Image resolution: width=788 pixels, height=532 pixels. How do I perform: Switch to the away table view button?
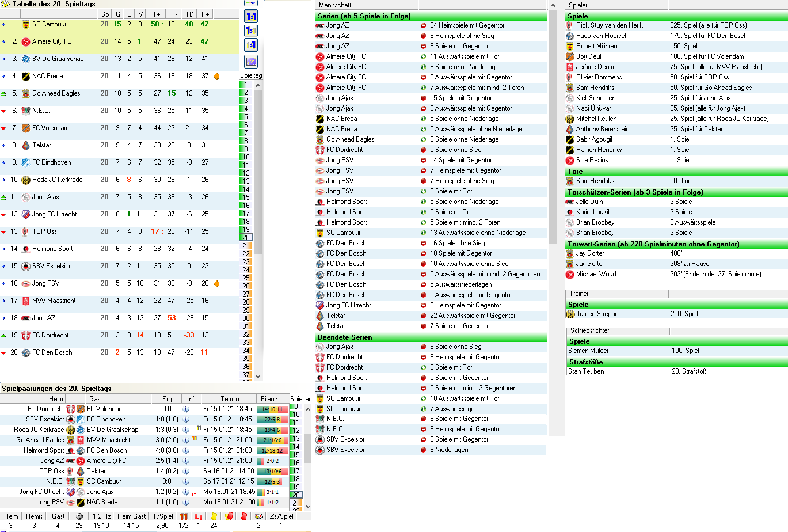pyautogui.click(x=251, y=45)
